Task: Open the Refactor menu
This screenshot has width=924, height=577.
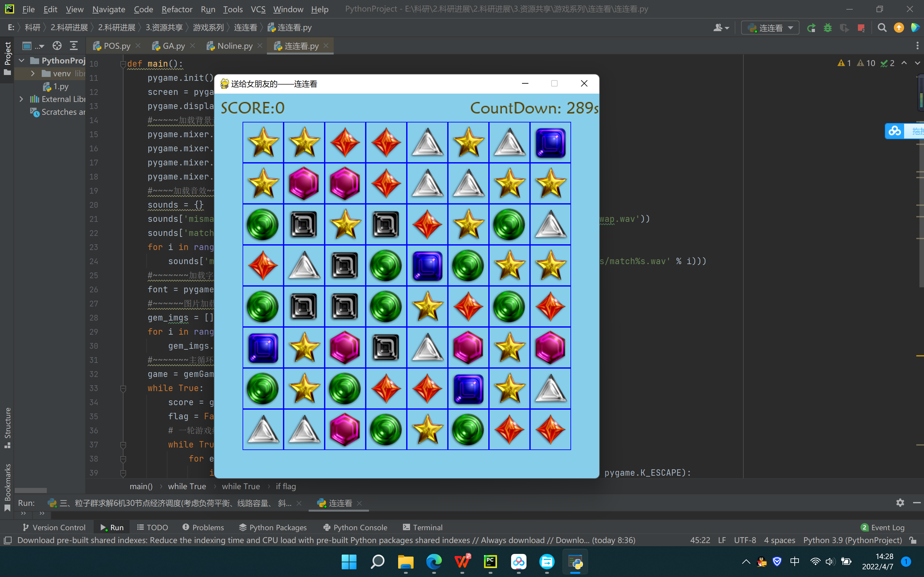Action: [177, 9]
